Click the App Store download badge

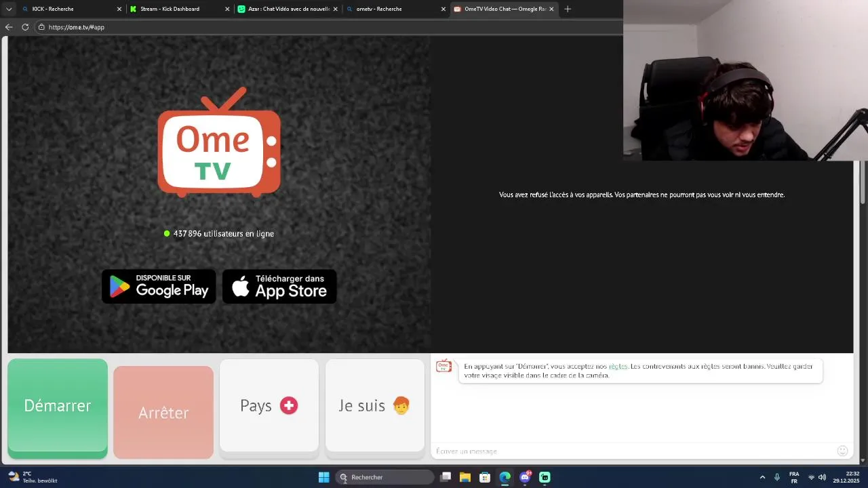pos(279,286)
